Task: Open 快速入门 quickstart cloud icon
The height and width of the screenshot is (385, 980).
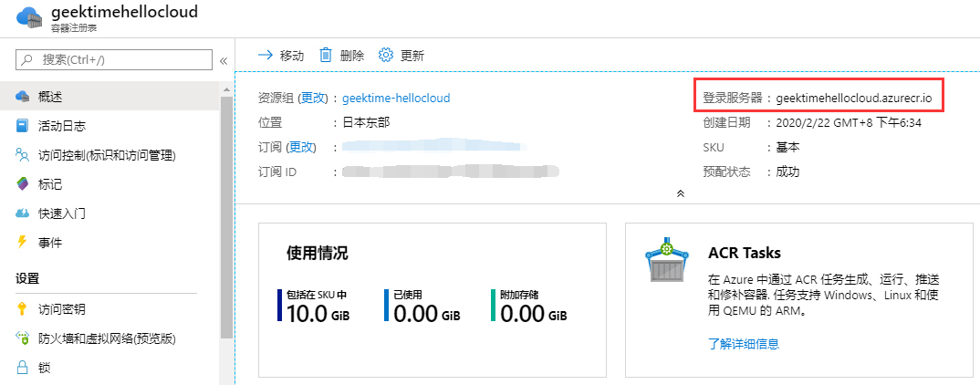Action: click(23, 213)
